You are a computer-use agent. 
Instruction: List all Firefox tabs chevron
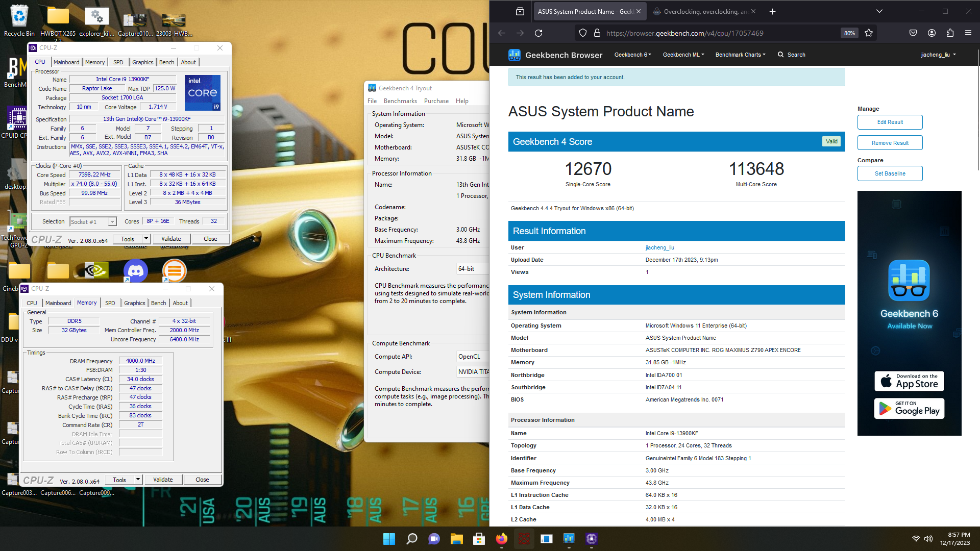coord(879,11)
